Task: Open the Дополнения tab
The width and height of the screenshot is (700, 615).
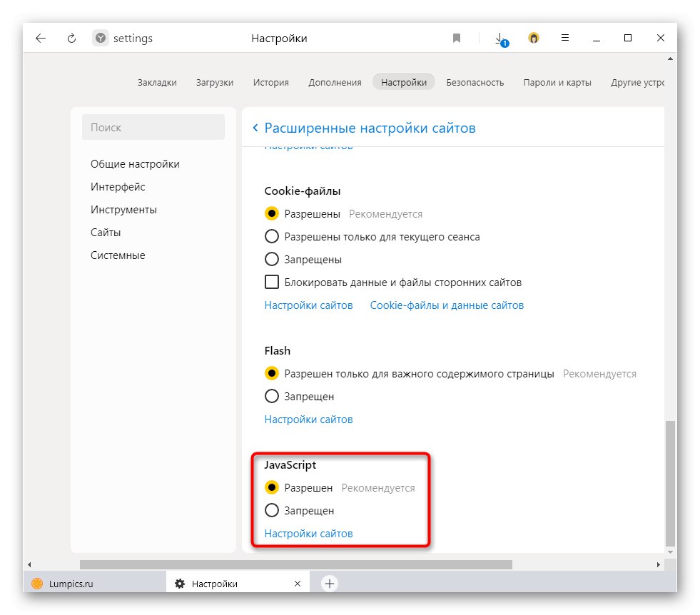Action: pyautogui.click(x=335, y=82)
